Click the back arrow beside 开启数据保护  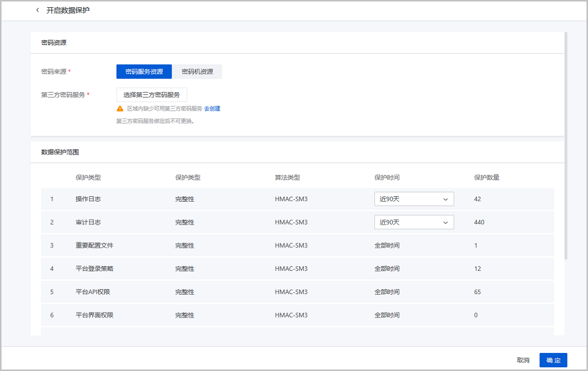pos(38,10)
